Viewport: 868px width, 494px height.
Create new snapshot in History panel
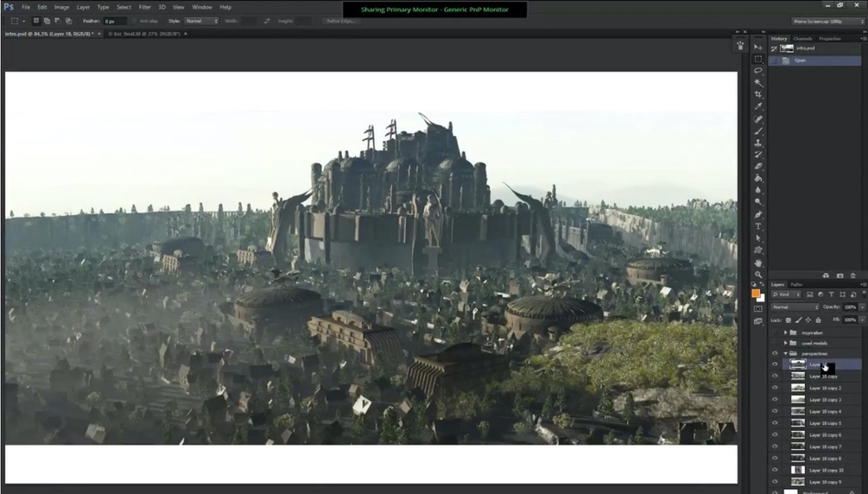pos(839,275)
